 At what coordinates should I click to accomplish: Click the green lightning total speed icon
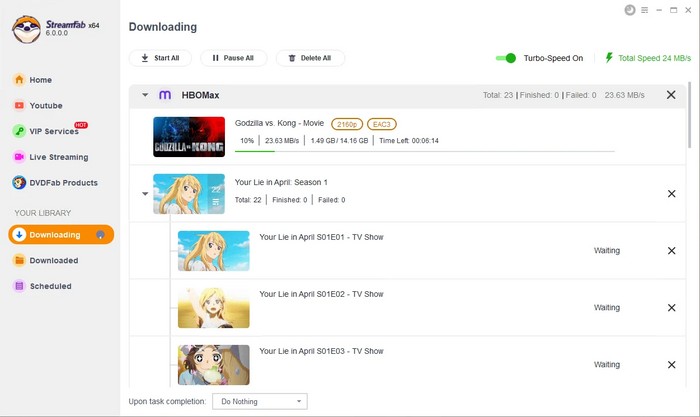point(609,58)
